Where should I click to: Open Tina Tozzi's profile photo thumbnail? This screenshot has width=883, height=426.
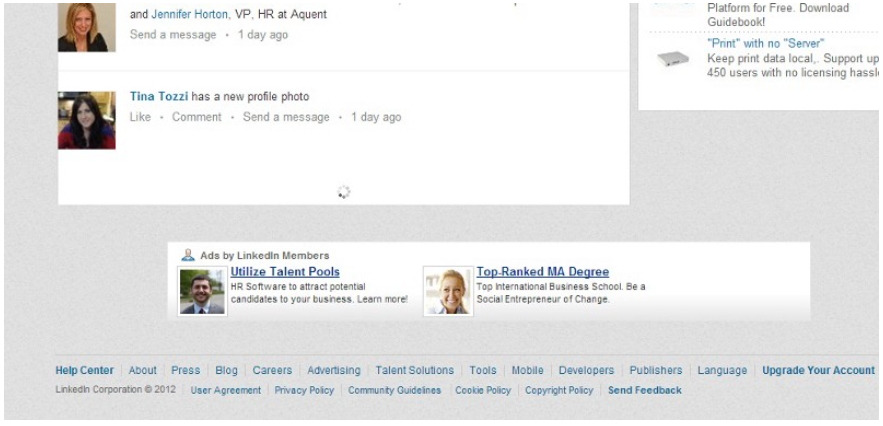[x=87, y=120]
